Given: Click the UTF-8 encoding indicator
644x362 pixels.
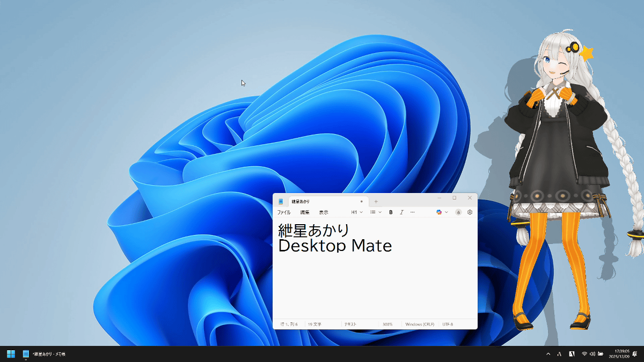Looking at the screenshot, I should coord(448,324).
